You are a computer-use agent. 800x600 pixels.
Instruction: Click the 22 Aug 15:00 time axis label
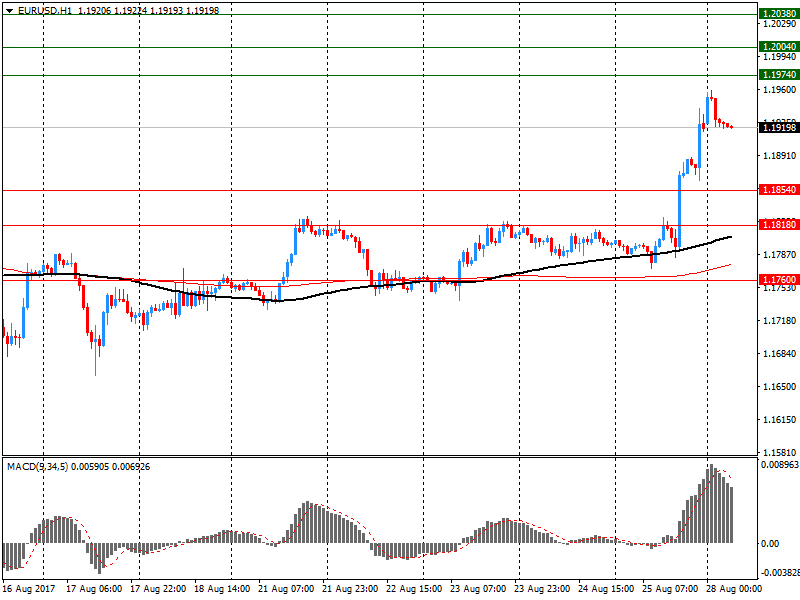[x=414, y=589]
